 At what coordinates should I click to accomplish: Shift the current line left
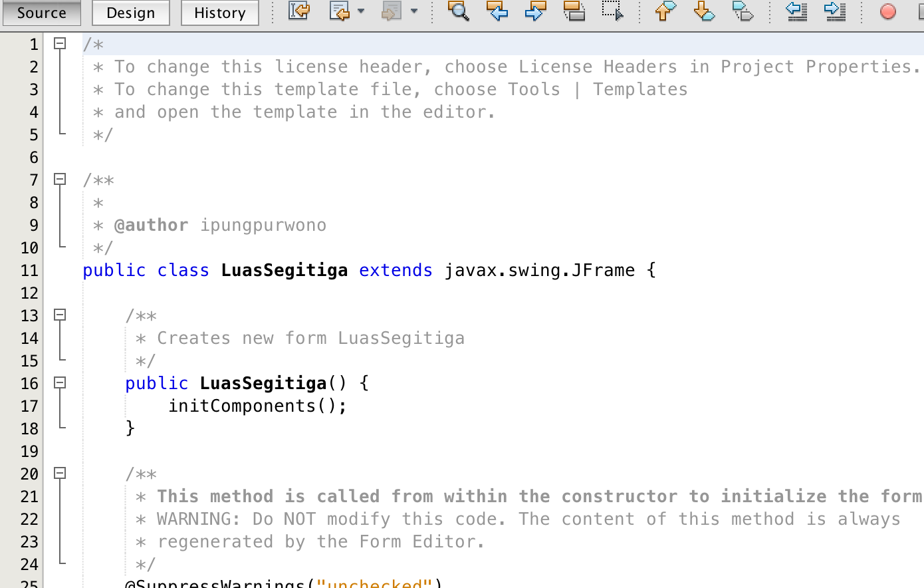796,12
